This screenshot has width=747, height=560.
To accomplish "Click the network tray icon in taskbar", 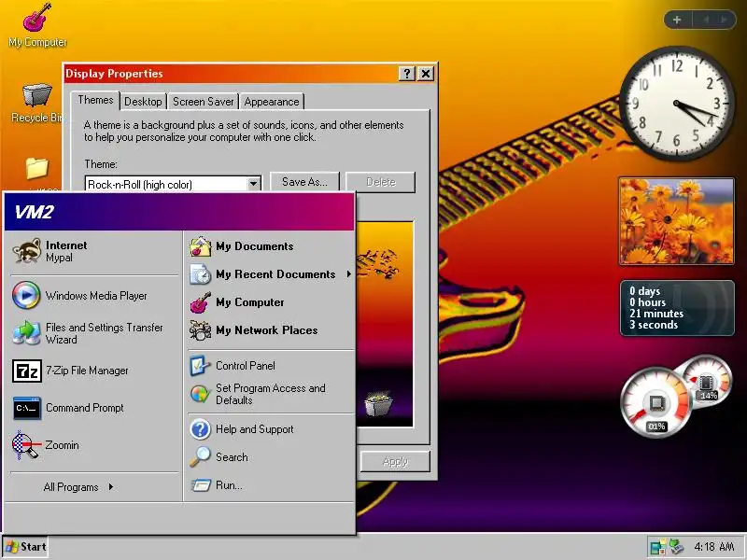I will [658, 547].
